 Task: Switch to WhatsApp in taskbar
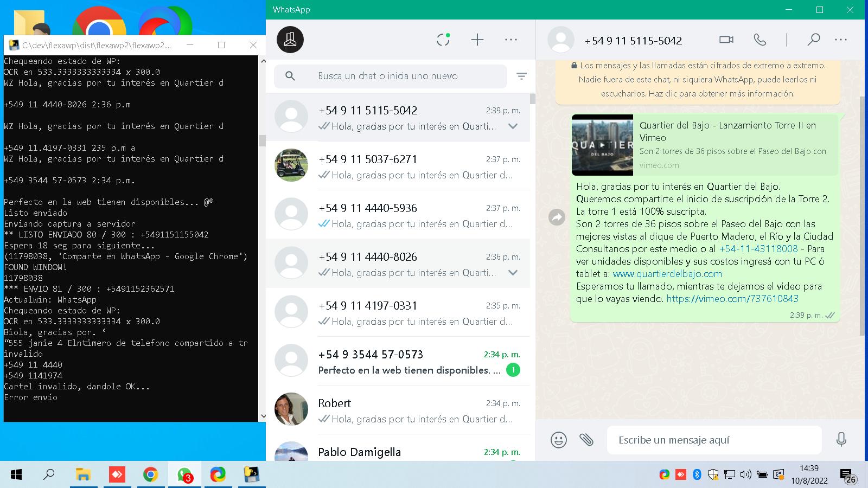click(184, 475)
